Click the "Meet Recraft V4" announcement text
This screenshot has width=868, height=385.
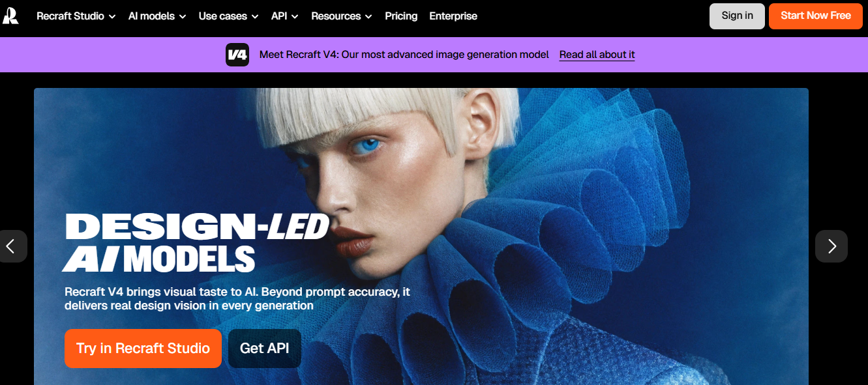pos(404,55)
